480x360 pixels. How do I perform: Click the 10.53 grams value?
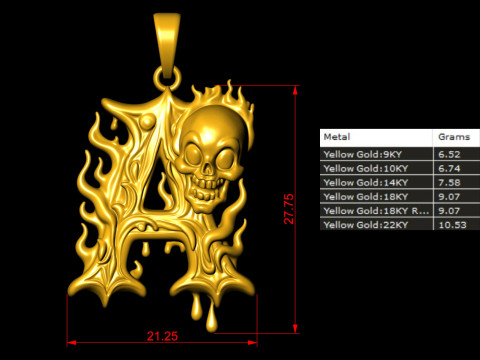tap(452, 225)
